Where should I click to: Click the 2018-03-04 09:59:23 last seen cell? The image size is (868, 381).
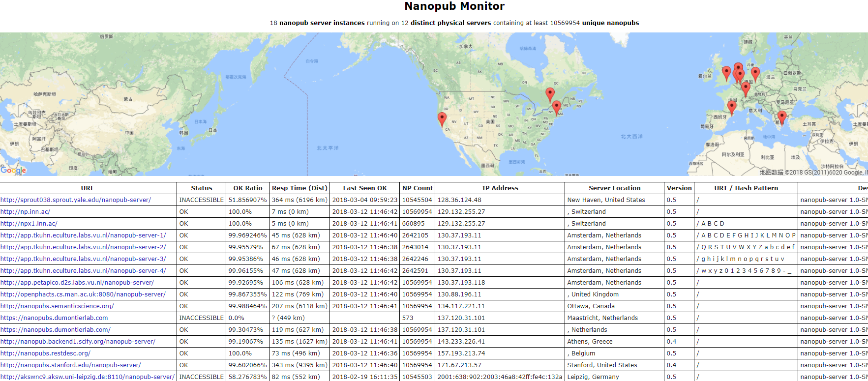365,200
